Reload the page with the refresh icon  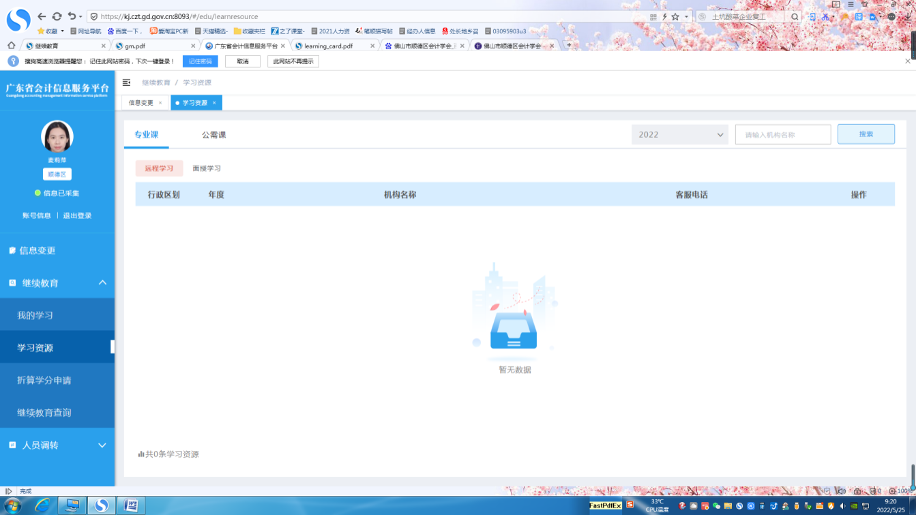pos(57,16)
